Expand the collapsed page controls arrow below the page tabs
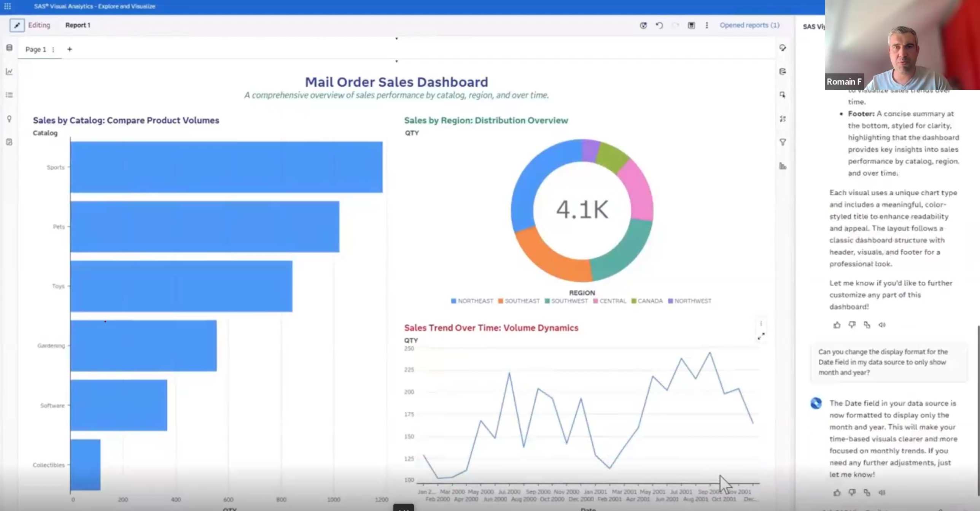Image resolution: width=980 pixels, height=511 pixels. point(396,61)
